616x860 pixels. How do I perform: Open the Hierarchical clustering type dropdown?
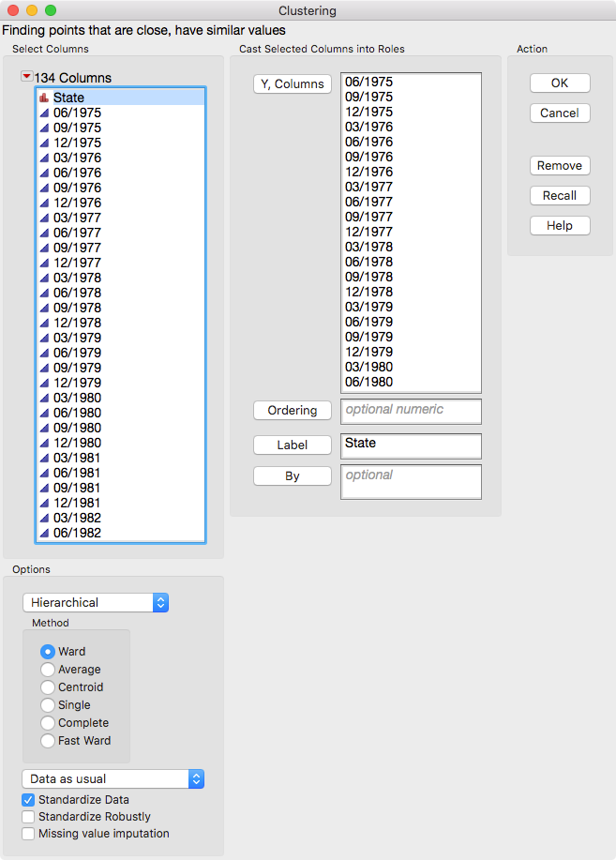[96, 603]
